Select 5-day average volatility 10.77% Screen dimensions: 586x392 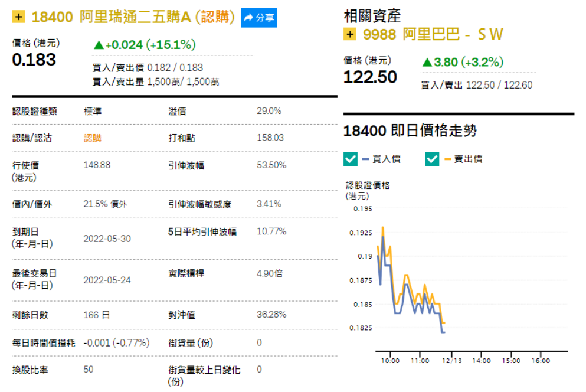tap(271, 231)
